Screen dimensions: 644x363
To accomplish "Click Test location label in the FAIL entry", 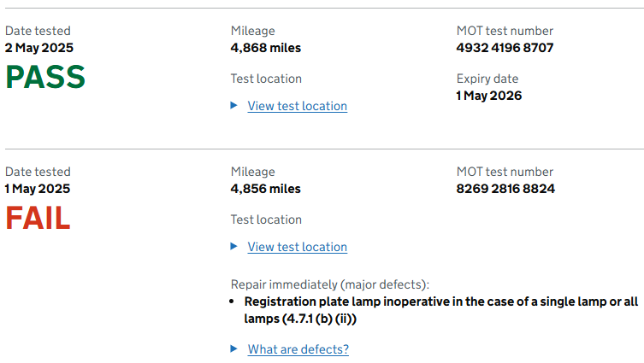I will [266, 220].
